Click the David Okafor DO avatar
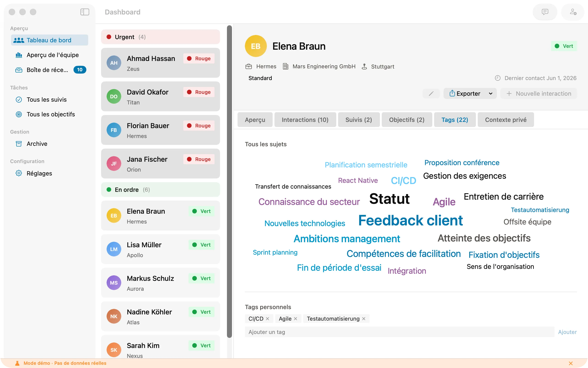Screen dimensions: 588x368 click(114, 96)
